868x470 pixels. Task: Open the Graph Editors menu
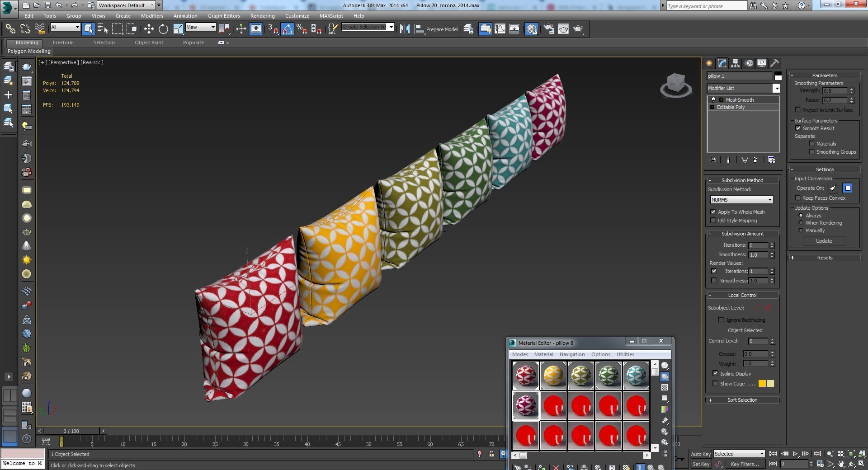pos(224,16)
